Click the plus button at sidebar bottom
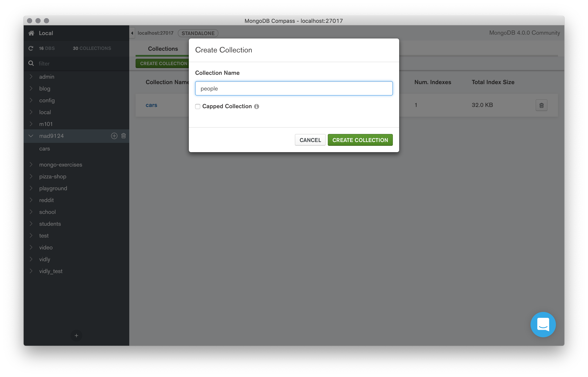This screenshot has height=377, width=588. 76,335
